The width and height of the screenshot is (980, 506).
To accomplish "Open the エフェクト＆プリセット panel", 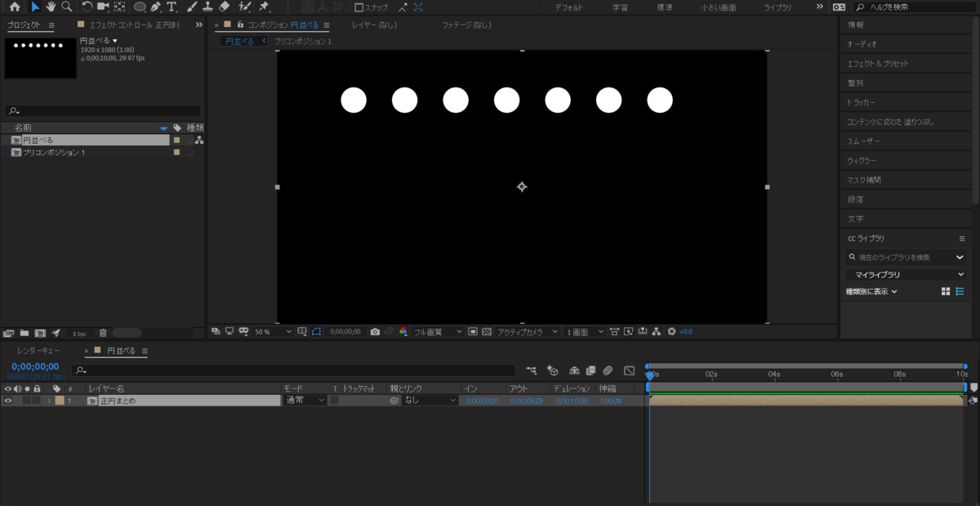I will (877, 64).
